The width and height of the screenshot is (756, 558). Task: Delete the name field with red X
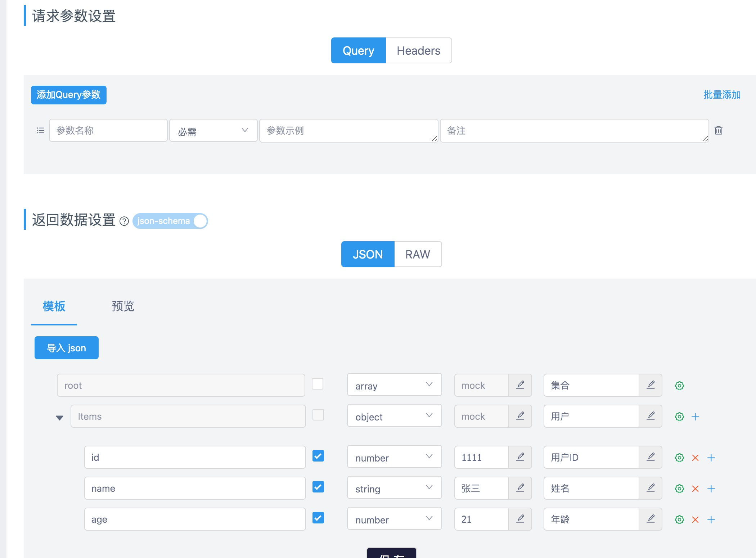tap(695, 489)
